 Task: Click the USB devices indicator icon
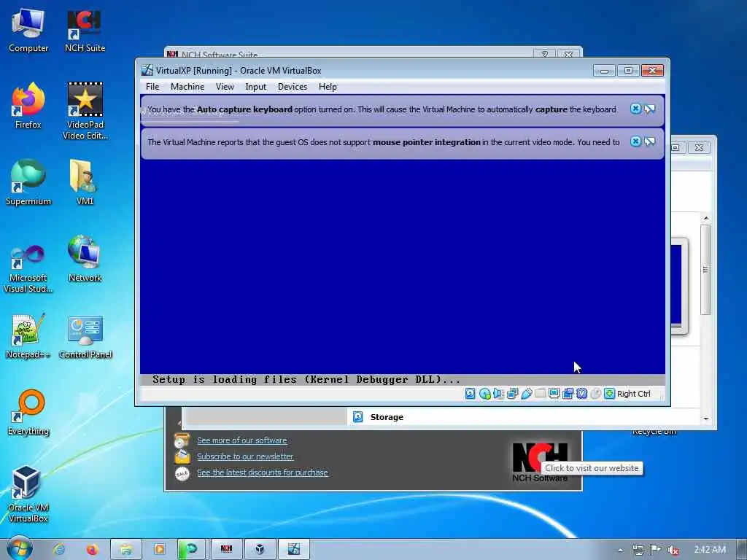pos(527,393)
